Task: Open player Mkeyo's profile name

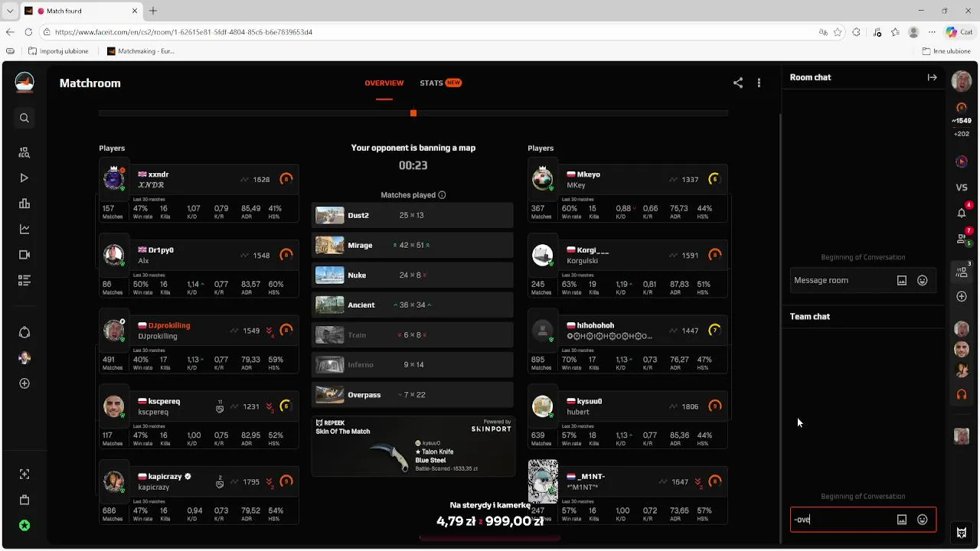Action: click(589, 174)
